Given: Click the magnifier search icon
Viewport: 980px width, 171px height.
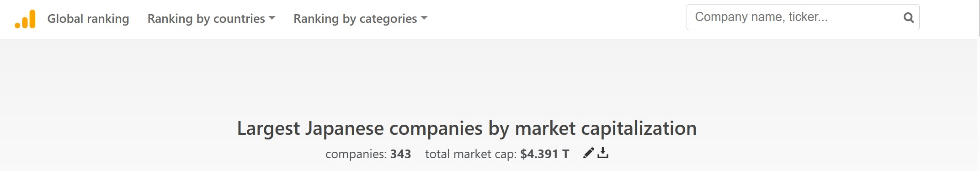Looking at the screenshot, I should point(909,18).
